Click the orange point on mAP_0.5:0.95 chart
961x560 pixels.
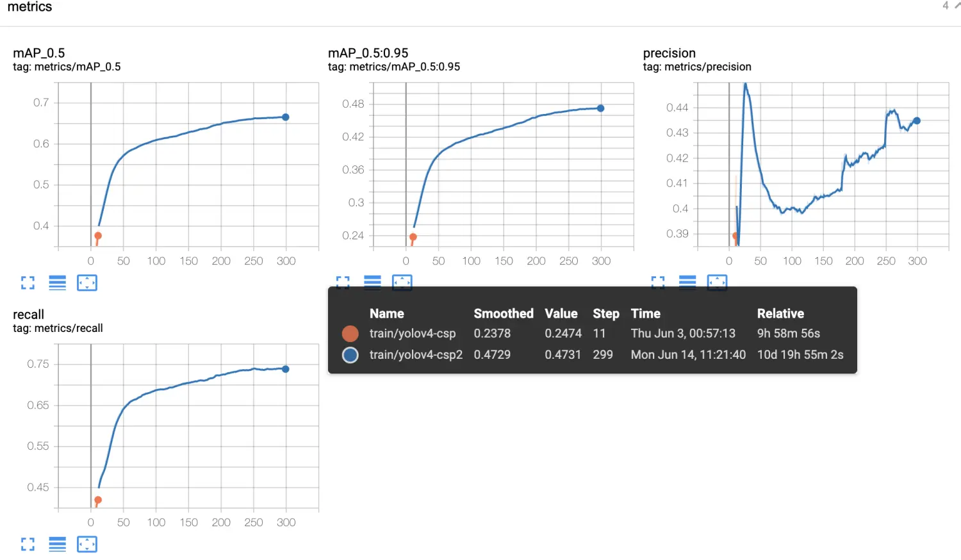413,237
